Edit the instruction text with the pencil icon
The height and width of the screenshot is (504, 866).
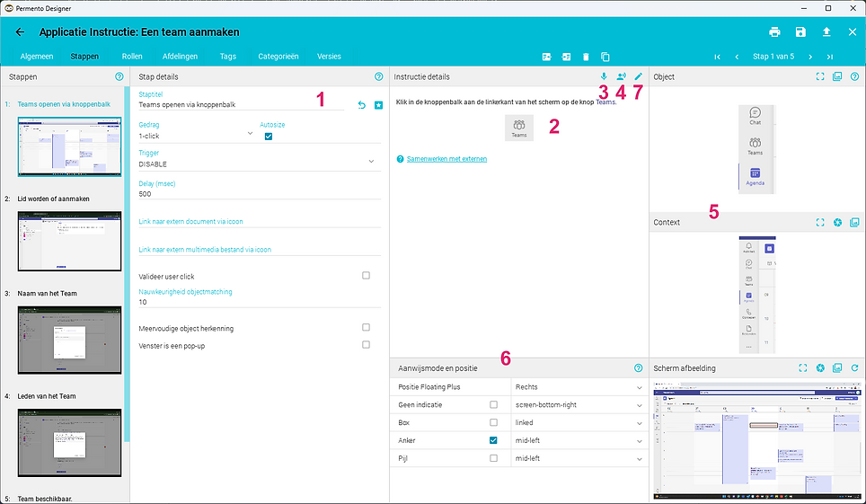[639, 77]
